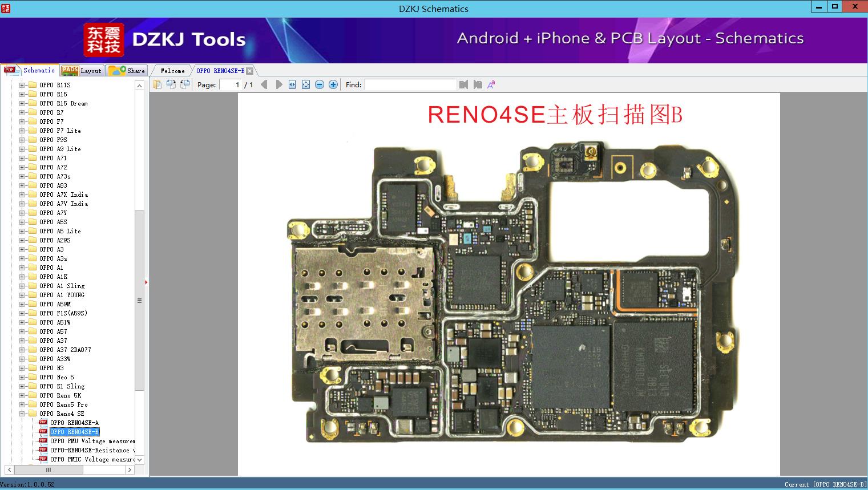Screen dimensions: 868x490
Task: Select the OPPO A1 YOUNG folder
Action: pyautogui.click(x=62, y=295)
